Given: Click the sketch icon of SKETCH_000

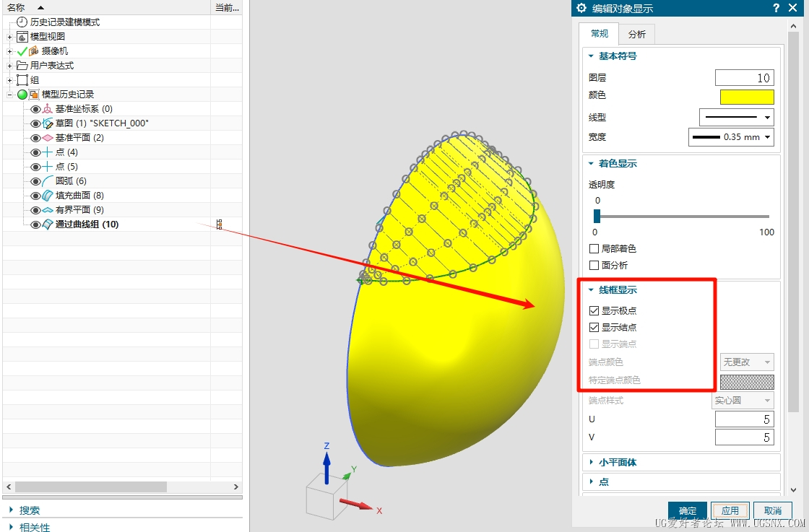Looking at the screenshot, I should [48, 123].
